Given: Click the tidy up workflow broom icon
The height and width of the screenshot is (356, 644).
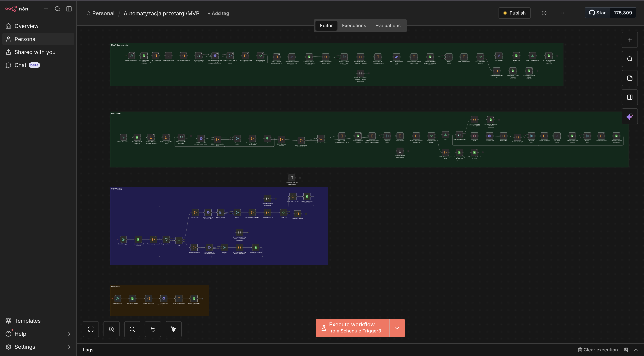Looking at the screenshot, I should coord(173,329).
